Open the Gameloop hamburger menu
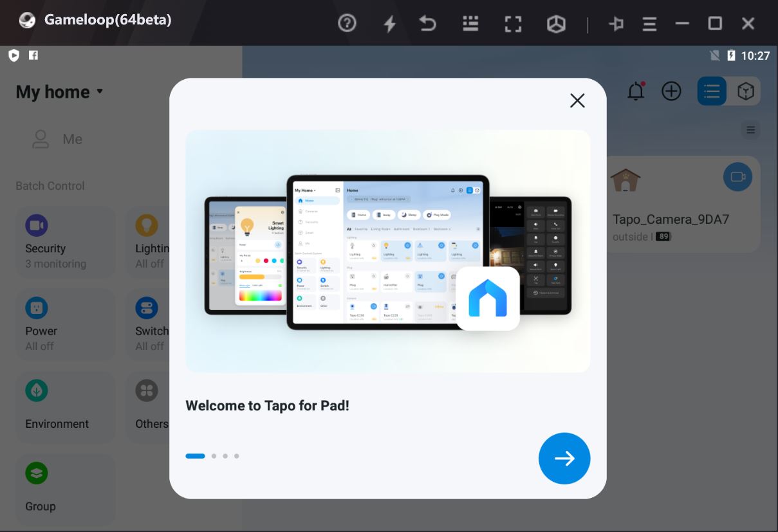The height and width of the screenshot is (532, 778). click(649, 24)
